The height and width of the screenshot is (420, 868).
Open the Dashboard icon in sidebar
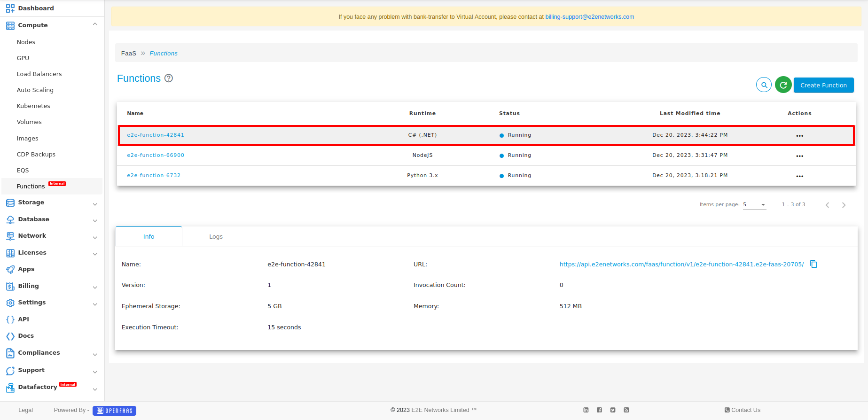pos(10,8)
